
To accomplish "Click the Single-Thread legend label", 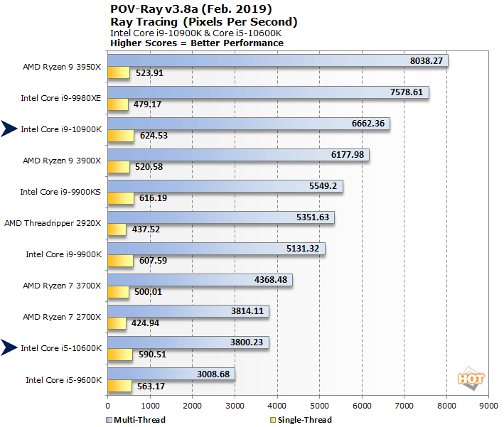I will [x=305, y=420].
